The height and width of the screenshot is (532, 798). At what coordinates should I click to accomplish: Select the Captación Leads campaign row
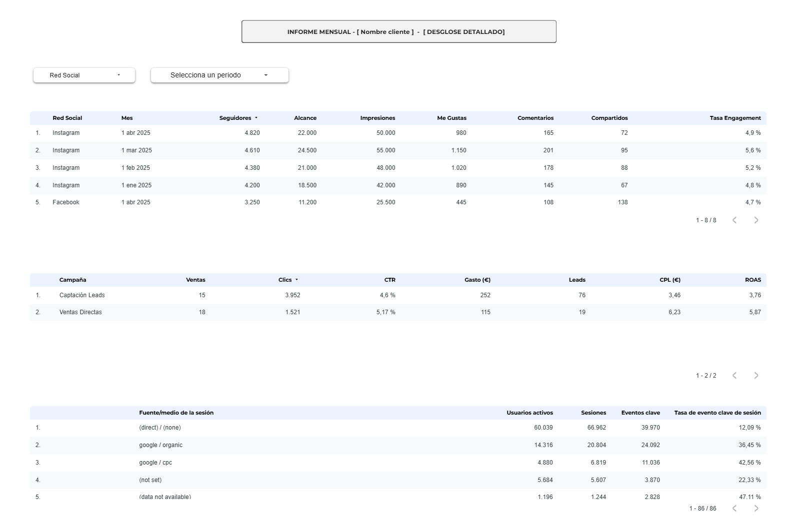(x=398, y=295)
